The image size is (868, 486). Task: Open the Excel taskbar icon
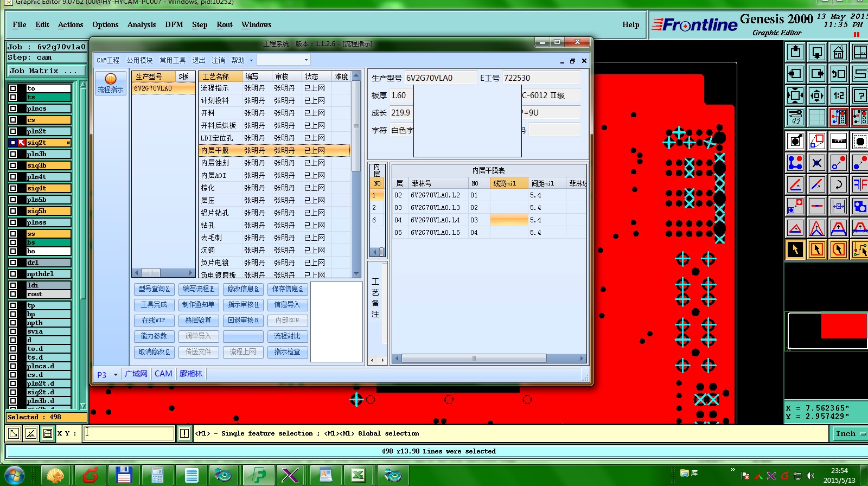coord(358,476)
